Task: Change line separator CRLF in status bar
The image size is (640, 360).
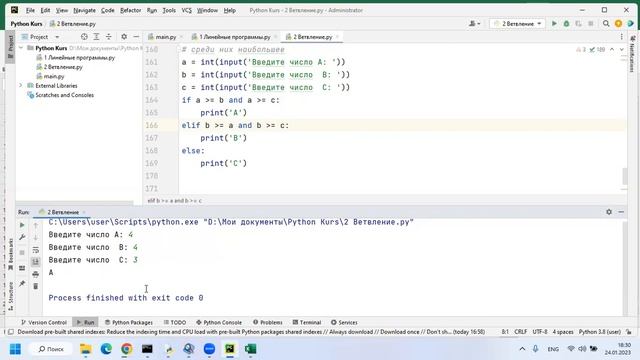Action: (520, 332)
